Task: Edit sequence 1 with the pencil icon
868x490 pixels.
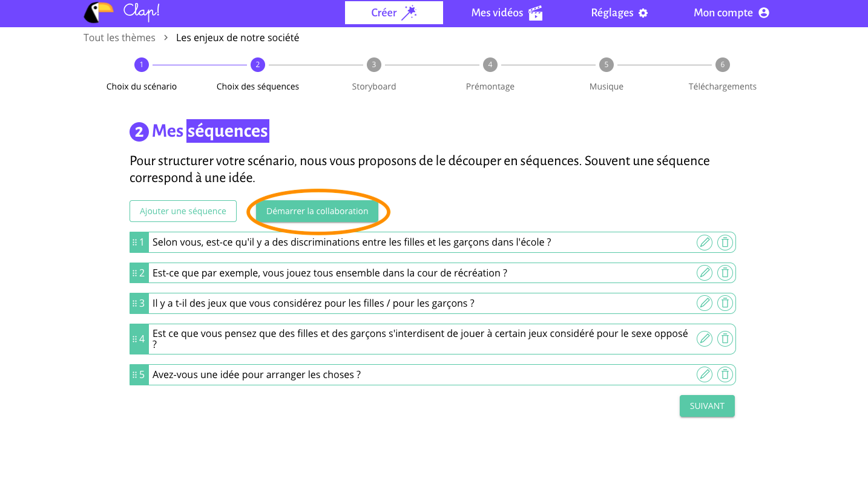Action: click(x=704, y=243)
